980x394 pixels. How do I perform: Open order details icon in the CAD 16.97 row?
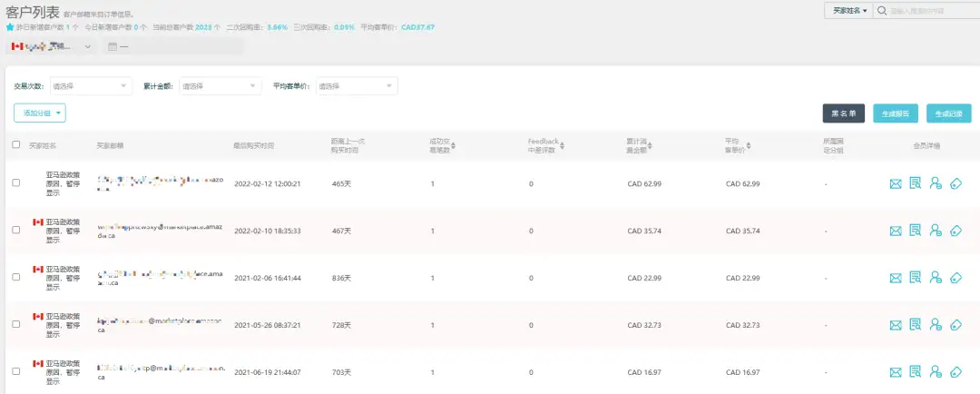(x=916, y=371)
